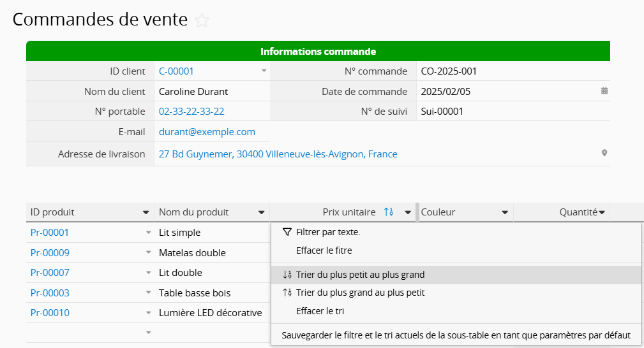Choose Effacer le fitre from the menu
The width and height of the screenshot is (644, 348).
pos(324,250)
